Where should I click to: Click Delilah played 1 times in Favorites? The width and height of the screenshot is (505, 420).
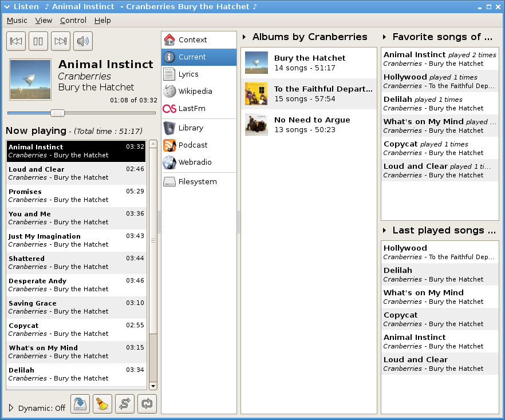(440, 104)
